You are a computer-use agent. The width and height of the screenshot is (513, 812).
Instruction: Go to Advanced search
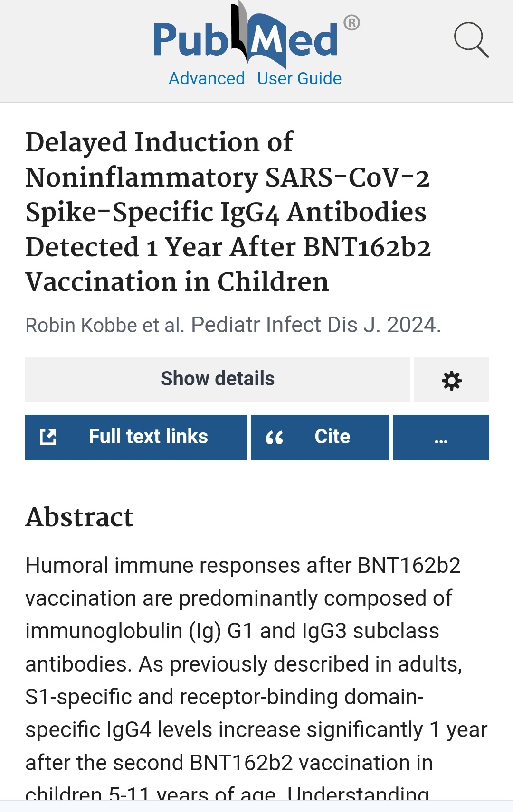point(207,78)
